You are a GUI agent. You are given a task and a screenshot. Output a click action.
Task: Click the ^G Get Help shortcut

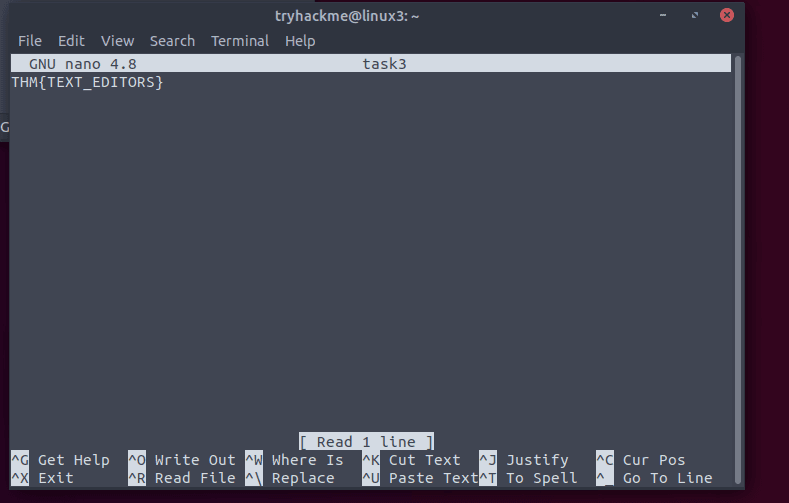60,460
